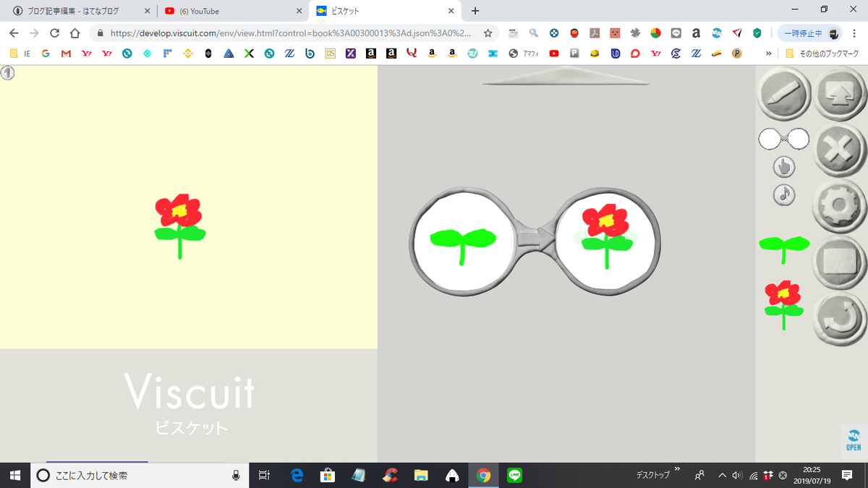Click the X delete clay button
Screen dimensions: 868x488
point(840,150)
